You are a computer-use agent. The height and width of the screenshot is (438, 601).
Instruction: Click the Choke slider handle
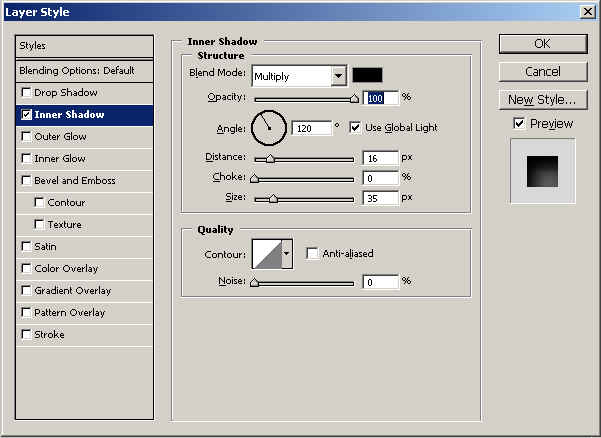click(254, 179)
